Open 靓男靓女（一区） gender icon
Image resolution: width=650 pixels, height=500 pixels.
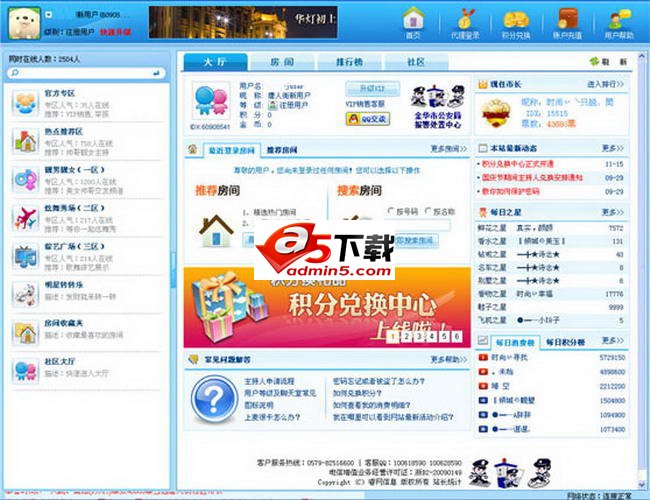point(25,180)
